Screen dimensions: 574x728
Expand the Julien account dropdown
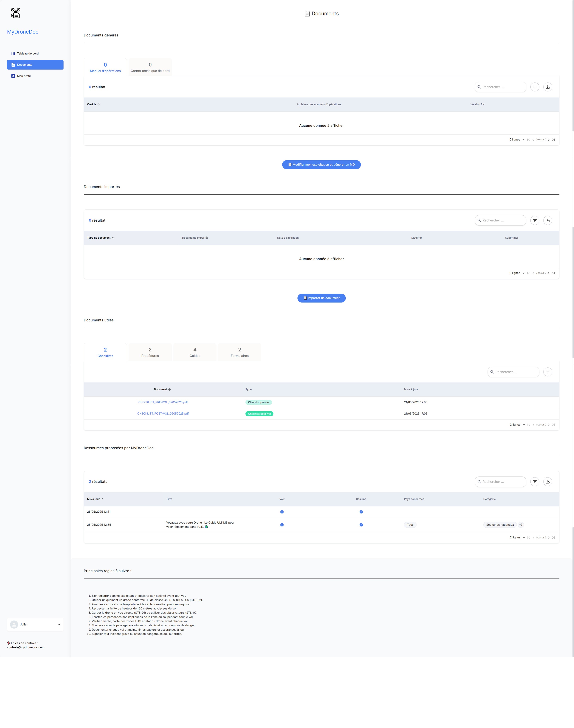[x=35, y=624]
